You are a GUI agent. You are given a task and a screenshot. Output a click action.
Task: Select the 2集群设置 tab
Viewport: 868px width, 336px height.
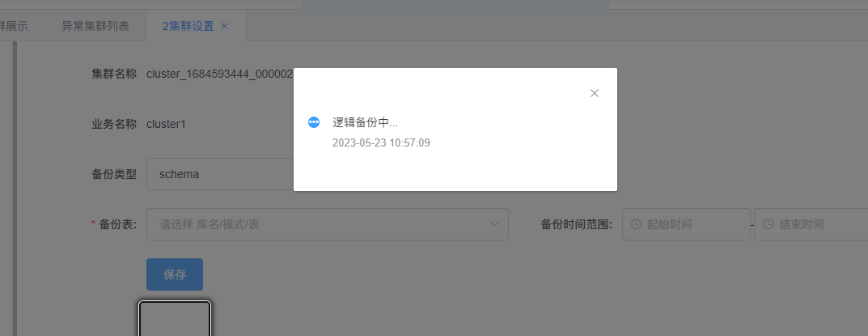tap(188, 26)
